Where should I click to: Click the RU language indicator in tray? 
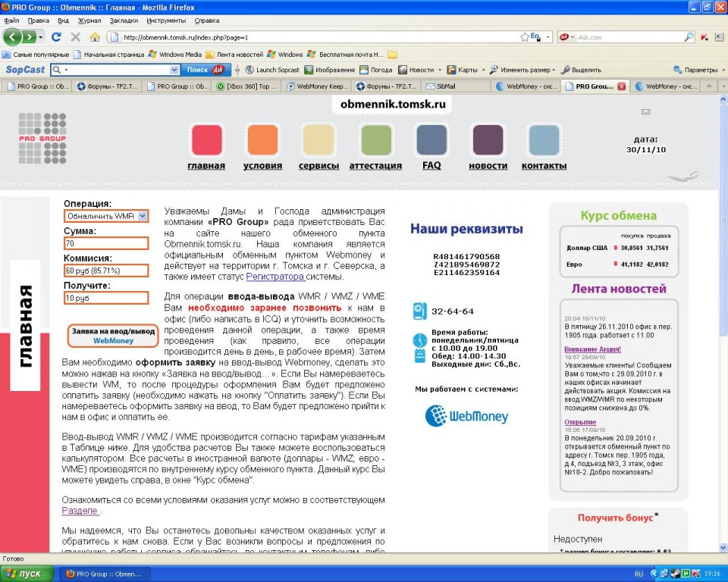point(639,574)
